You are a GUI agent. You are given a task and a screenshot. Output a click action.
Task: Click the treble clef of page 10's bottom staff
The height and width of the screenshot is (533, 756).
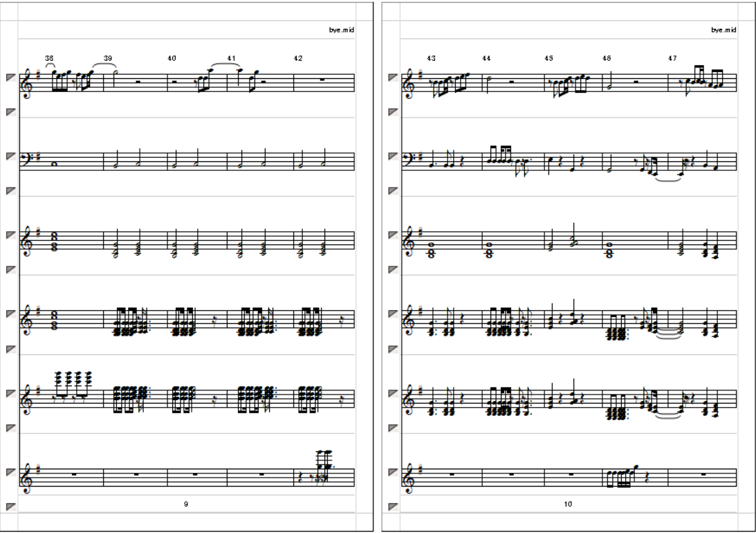tap(410, 478)
